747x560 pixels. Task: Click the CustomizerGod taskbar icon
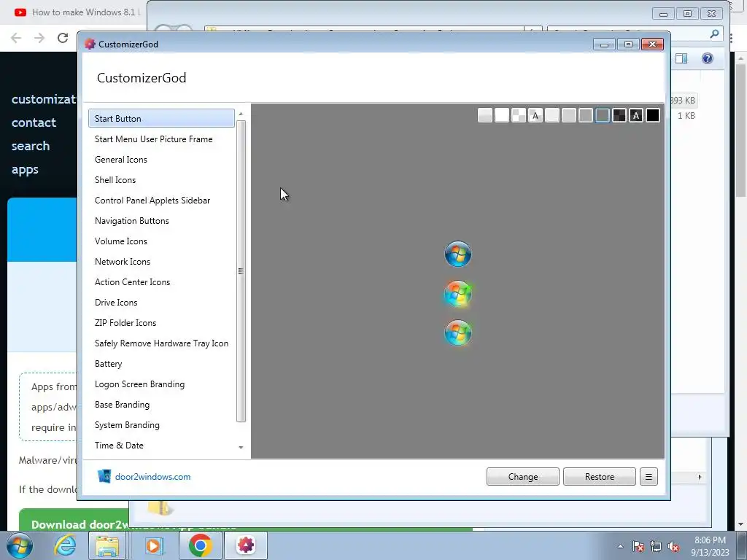pos(246,545)
